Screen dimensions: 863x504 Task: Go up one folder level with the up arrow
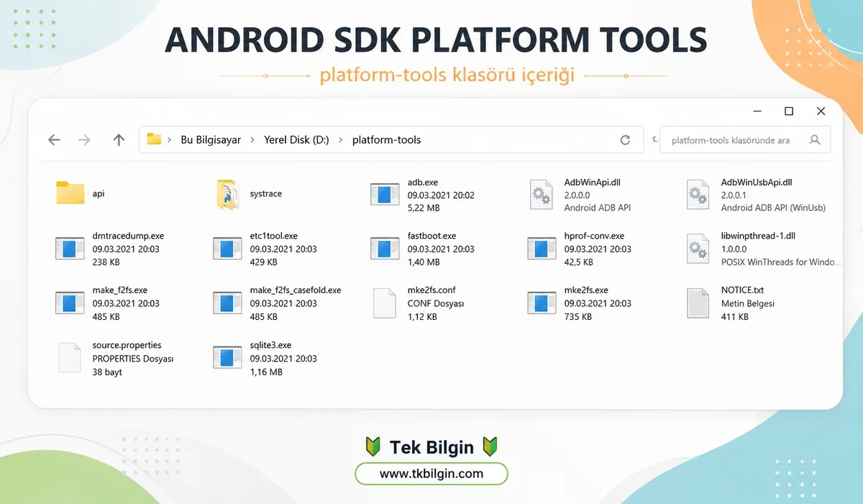pyautogui.click(x=119, y=140)
